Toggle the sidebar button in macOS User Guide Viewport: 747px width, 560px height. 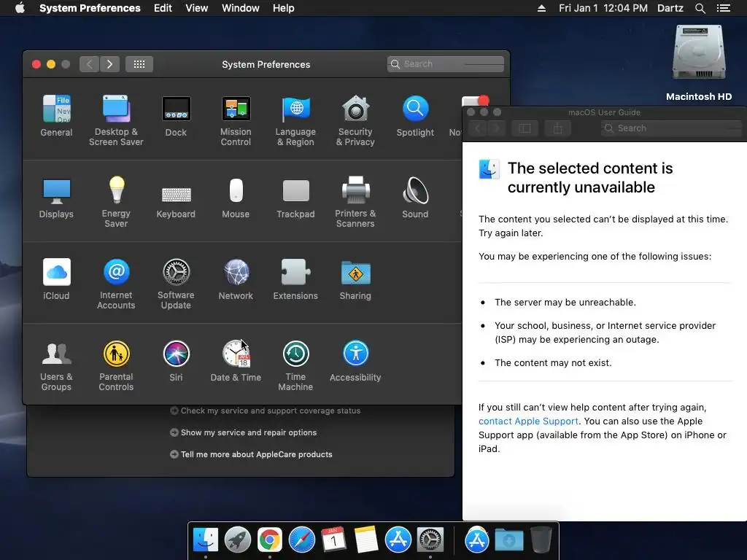tap(525, 128)
